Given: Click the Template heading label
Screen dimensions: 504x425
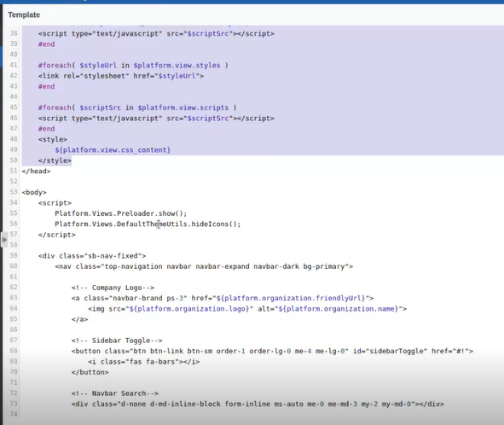Looking at the screenshot, I should 24,15.
